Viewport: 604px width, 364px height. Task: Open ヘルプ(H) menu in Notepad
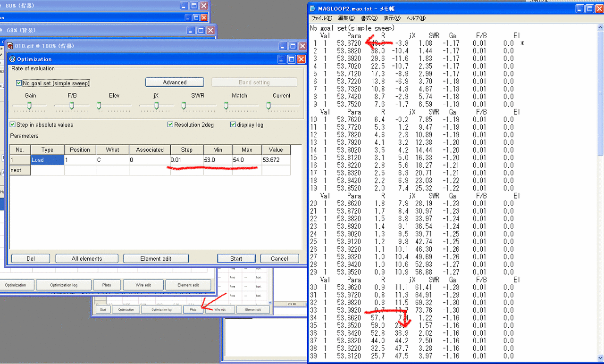[x=416, y=18]
